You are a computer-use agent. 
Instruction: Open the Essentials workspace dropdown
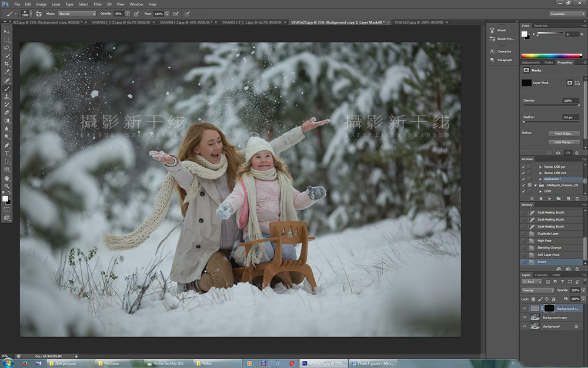click(x=567, y=14)
